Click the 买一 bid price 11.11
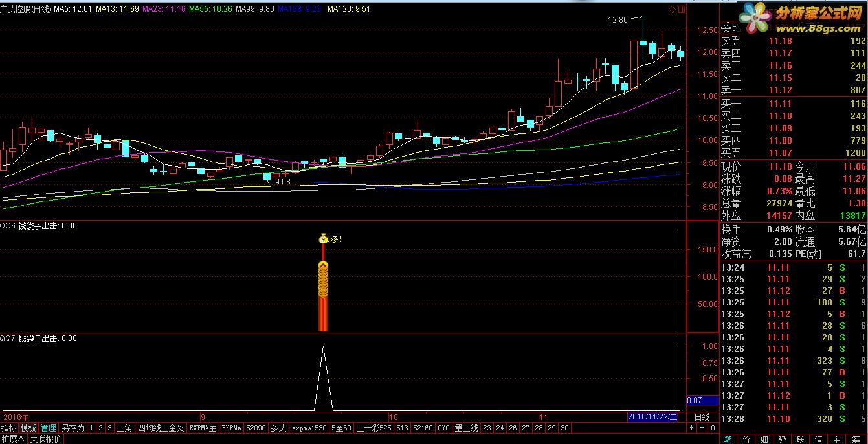The height and width of the screenshot is (444, 868). pyautogui.click(x=780, y=104)
